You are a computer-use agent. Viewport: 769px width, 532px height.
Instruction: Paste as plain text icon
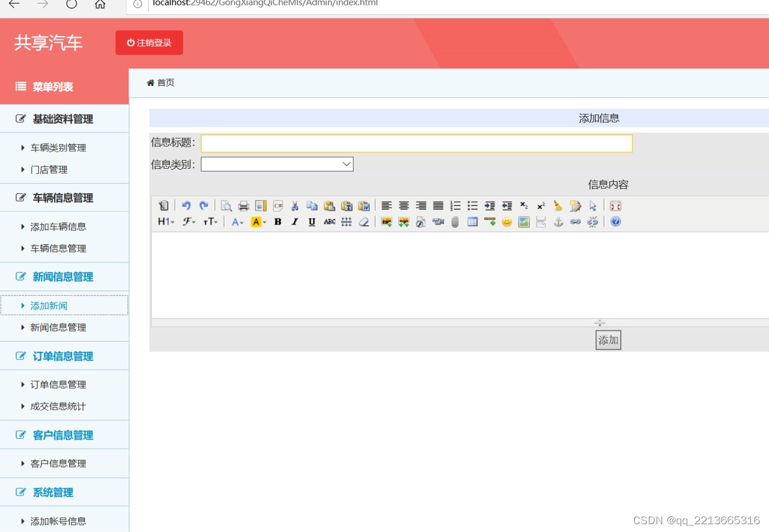point(347,206)
